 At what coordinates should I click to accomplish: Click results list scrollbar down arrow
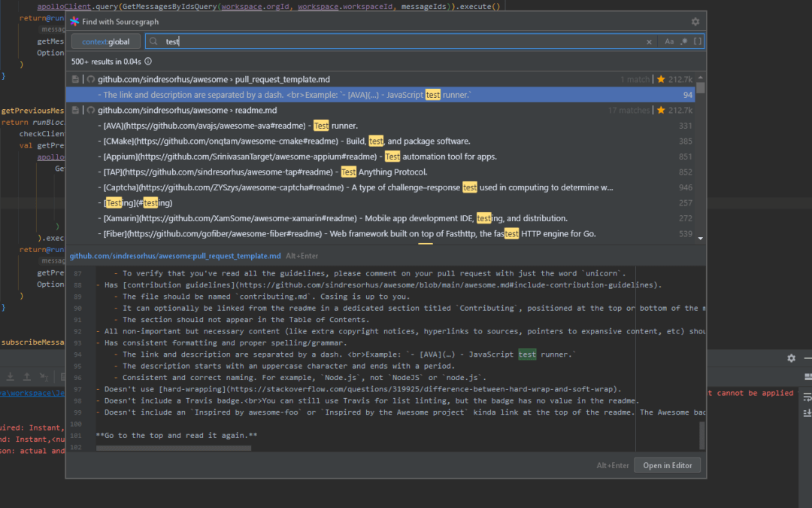pos(701,239)
